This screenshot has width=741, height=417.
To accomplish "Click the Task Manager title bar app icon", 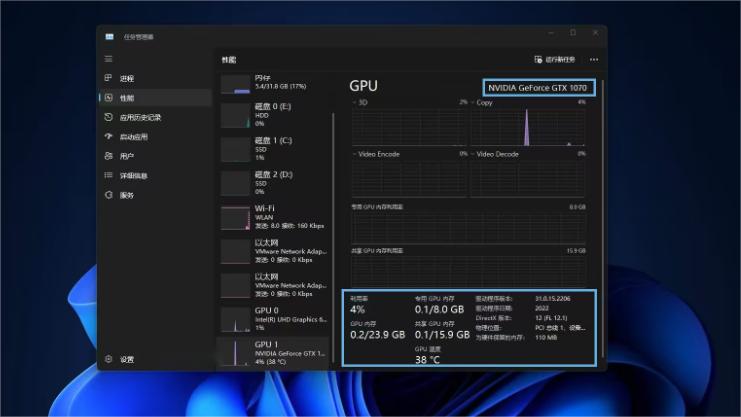I will click(x=109, y=37).
